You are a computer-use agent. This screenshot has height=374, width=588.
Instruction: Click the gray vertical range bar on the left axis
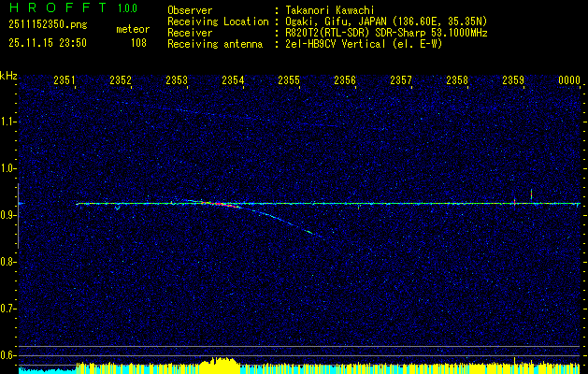tap(18, 216)
